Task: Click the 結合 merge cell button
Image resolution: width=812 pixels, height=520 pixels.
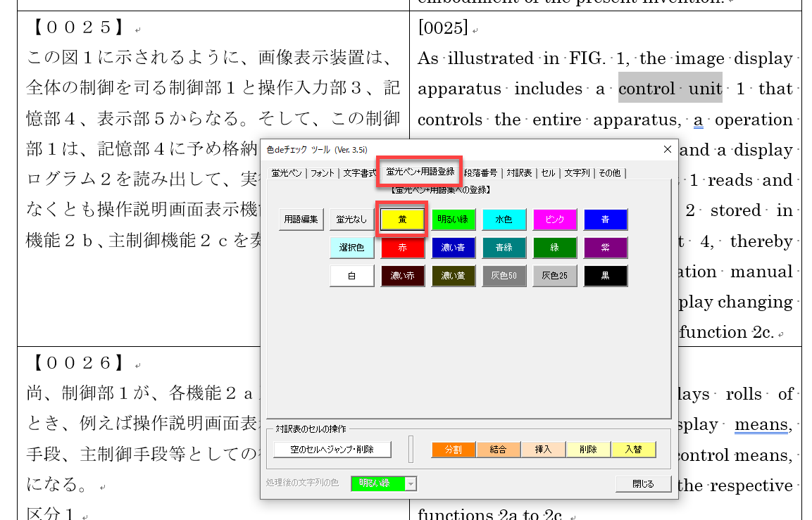Action: (498, 449)
